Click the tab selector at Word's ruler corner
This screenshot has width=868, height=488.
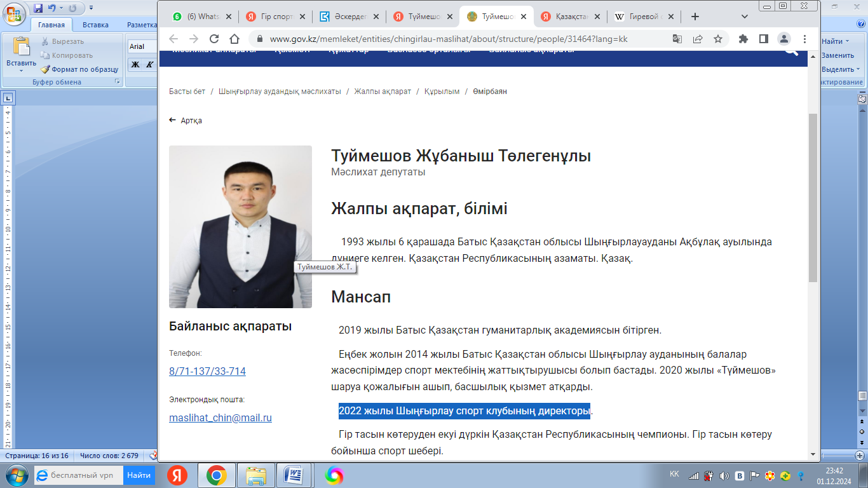point(8,98)
